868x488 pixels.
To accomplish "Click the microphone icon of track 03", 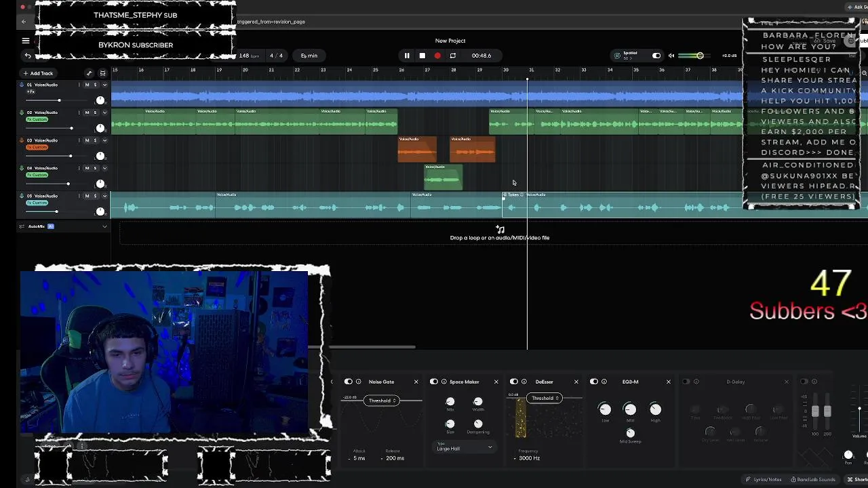I will point(22,140).
